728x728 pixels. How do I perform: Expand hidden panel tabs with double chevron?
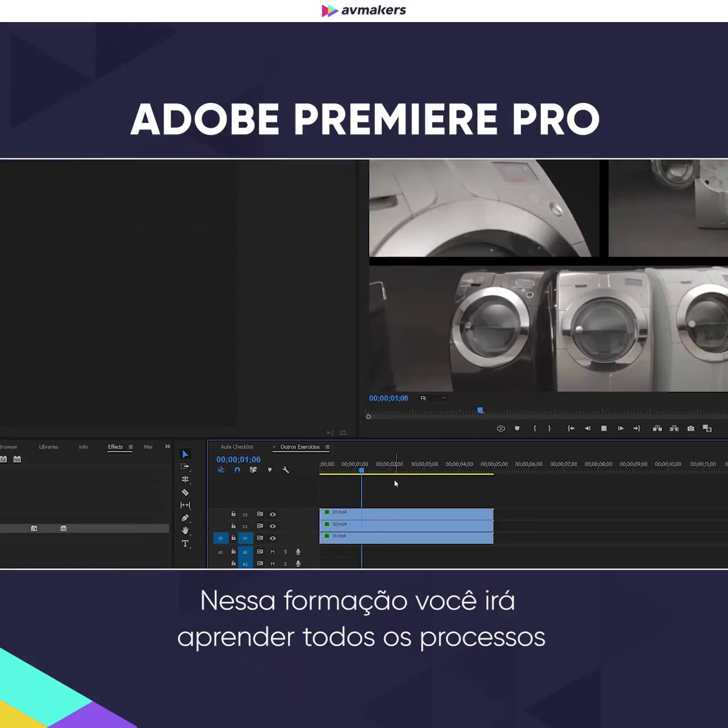[167, 446]
